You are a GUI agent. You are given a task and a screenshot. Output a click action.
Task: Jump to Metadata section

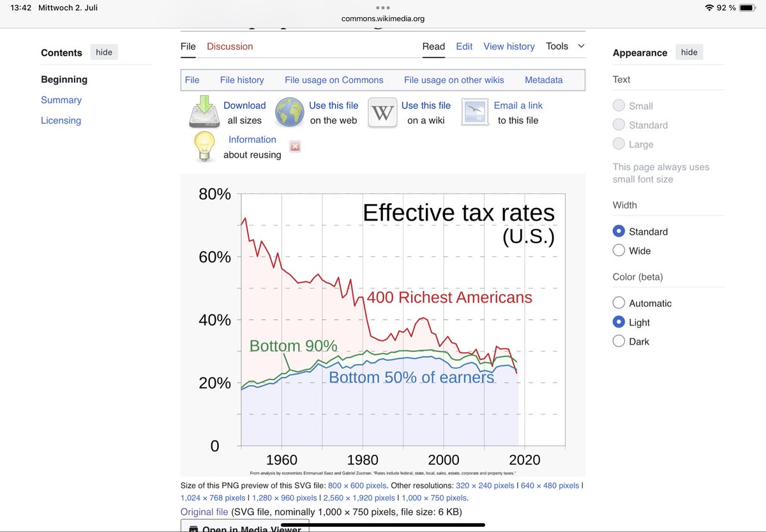(x=544, y=80)
